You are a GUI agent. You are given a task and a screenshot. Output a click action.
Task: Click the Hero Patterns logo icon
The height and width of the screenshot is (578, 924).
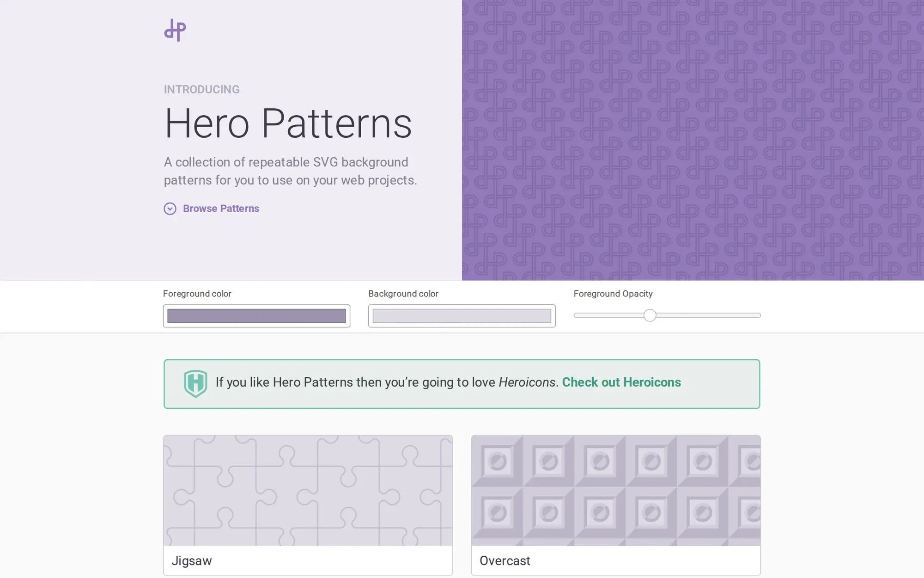click(175, 30)
